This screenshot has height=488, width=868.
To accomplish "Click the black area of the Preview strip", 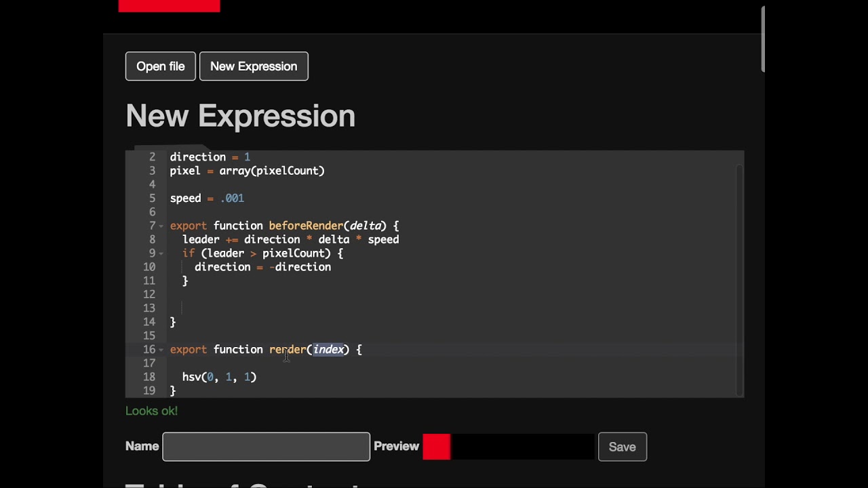I will pos(522,447).
